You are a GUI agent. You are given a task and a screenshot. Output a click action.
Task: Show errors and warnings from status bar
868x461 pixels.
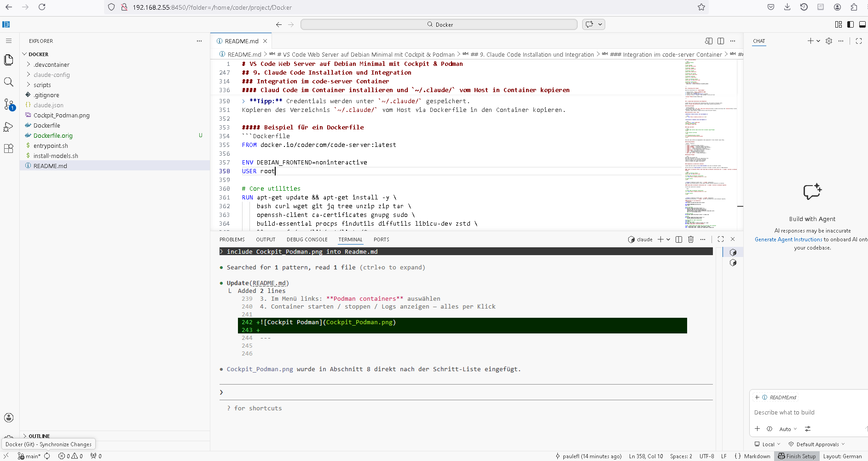[70, 456]
